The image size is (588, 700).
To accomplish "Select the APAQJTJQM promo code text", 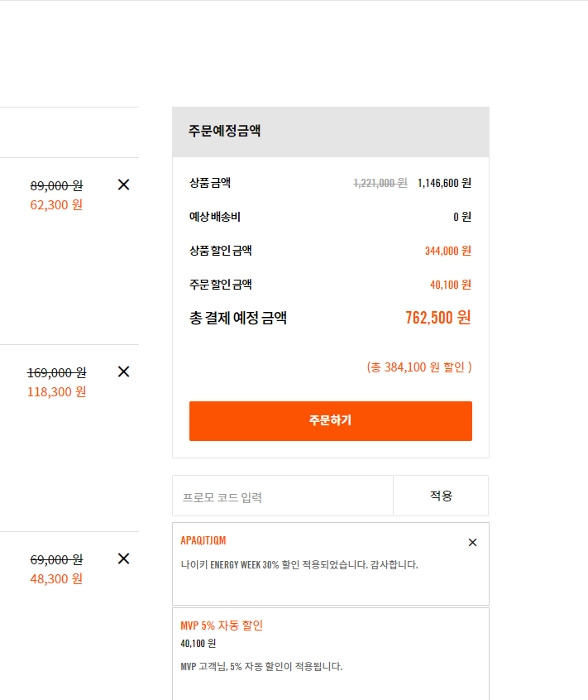I will click(203, 540).
